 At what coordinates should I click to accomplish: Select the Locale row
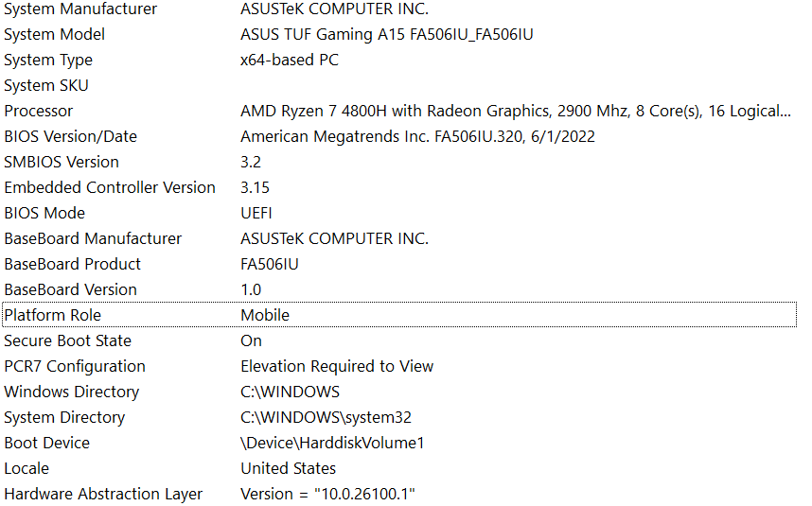(26, 469)
